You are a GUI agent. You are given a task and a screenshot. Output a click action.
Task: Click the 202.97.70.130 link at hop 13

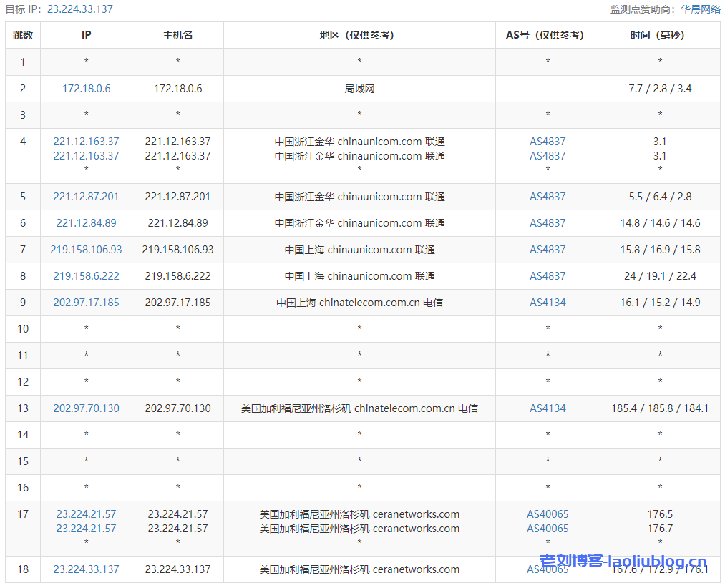[x=86, y=408]
